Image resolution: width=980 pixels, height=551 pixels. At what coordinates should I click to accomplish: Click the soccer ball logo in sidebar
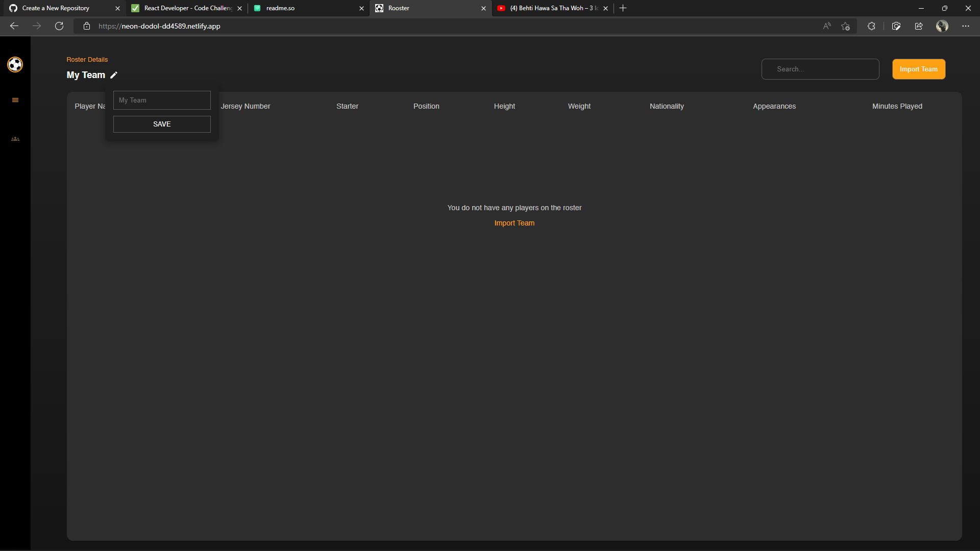(15, 65)
